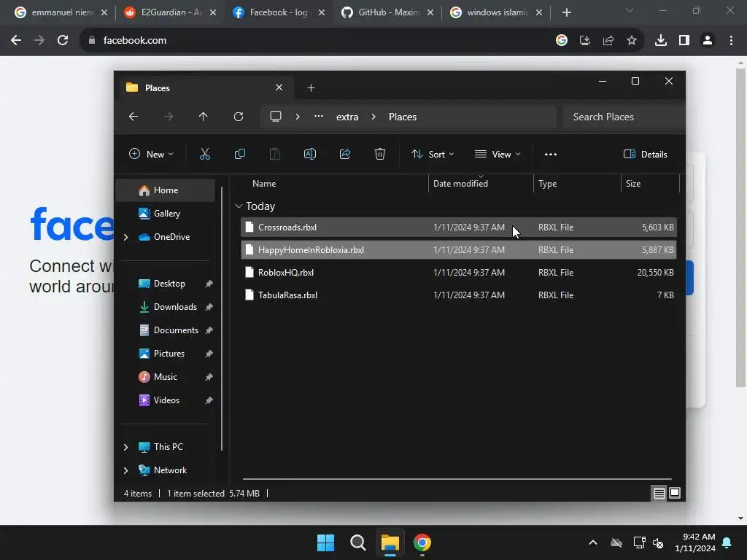Image resolution: width=747 pixels, height=560 pixels.
Task: Open taskbar Search
Action: click(x=357, y=542)
